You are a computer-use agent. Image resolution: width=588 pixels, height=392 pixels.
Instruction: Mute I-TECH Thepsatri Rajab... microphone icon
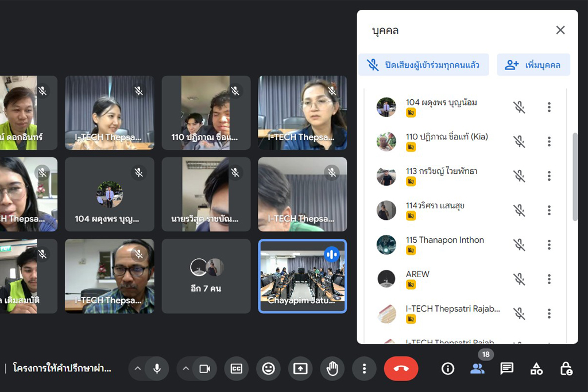(x=519, y=314)
